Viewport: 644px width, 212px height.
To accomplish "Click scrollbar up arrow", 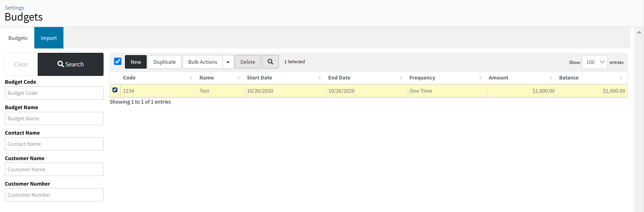I will 639,32.
